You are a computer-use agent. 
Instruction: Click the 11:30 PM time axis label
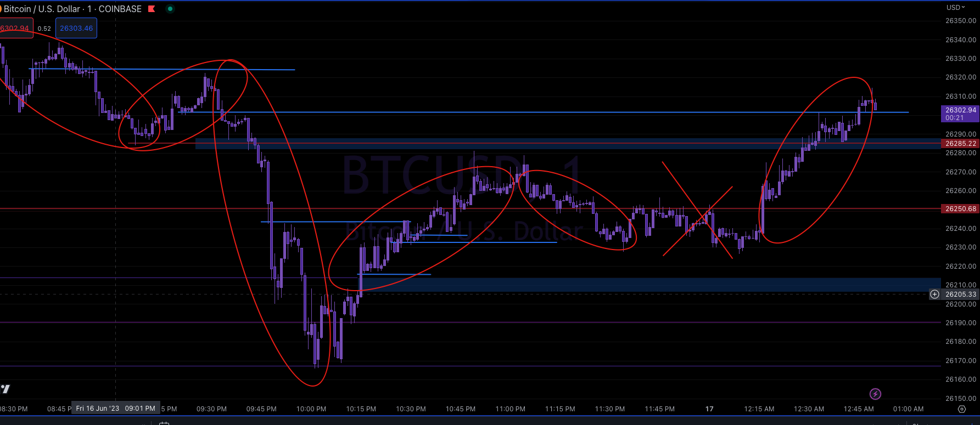pos(610,409)
